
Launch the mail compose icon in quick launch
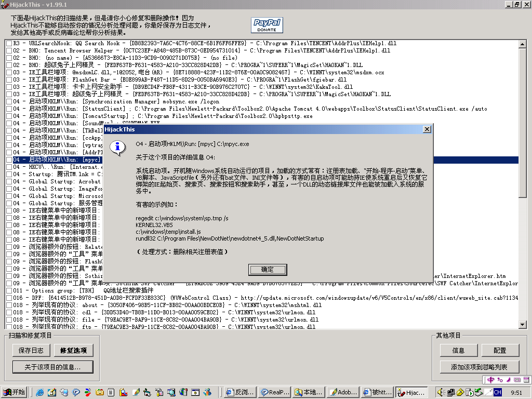51,392
